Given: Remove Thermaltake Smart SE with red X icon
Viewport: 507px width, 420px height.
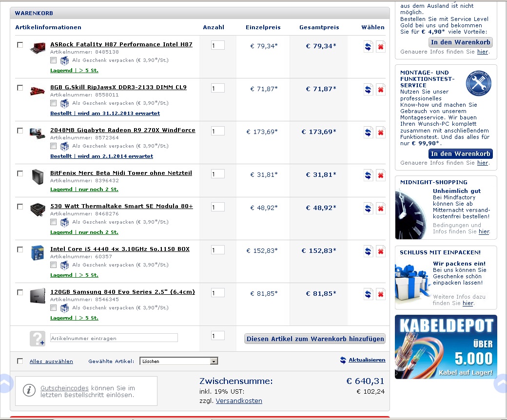Looking at the screenshot, I should pyautogui.click(x=381, y=209).
